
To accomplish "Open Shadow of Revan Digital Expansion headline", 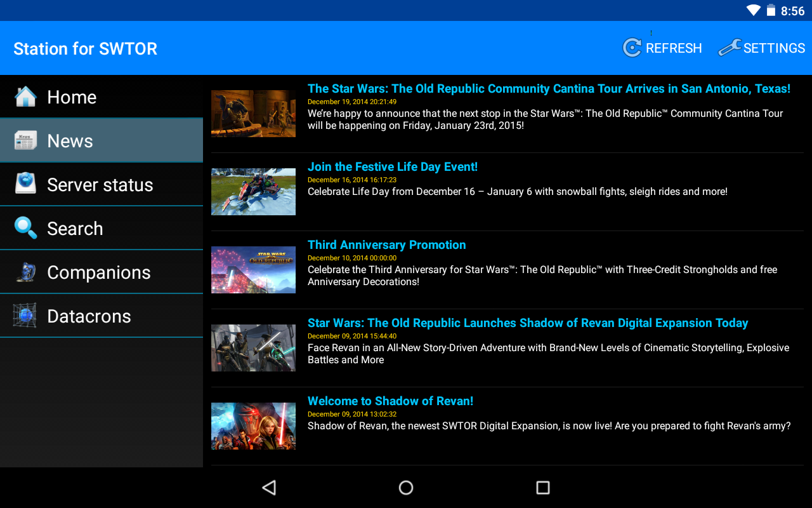I will point(528,323).
